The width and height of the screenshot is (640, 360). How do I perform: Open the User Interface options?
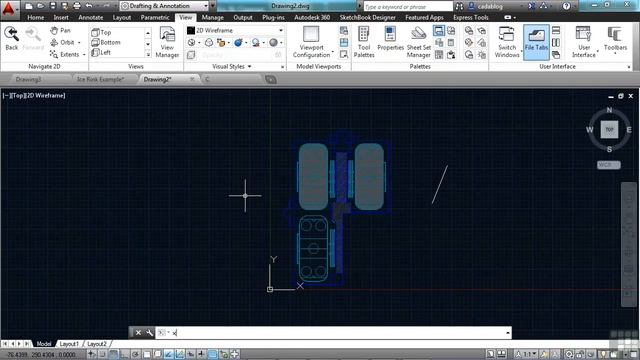pos(584,42)
